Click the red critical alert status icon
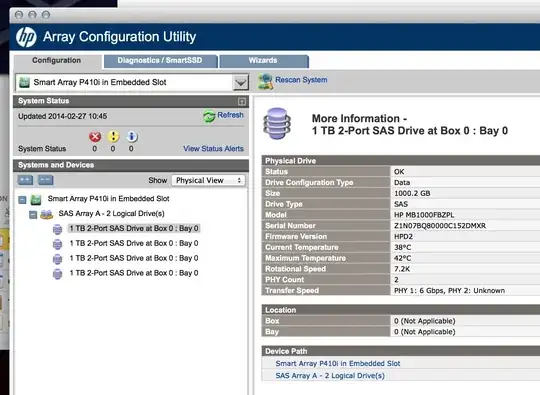This screenshot has height=395, width=540. pos(95,137)
